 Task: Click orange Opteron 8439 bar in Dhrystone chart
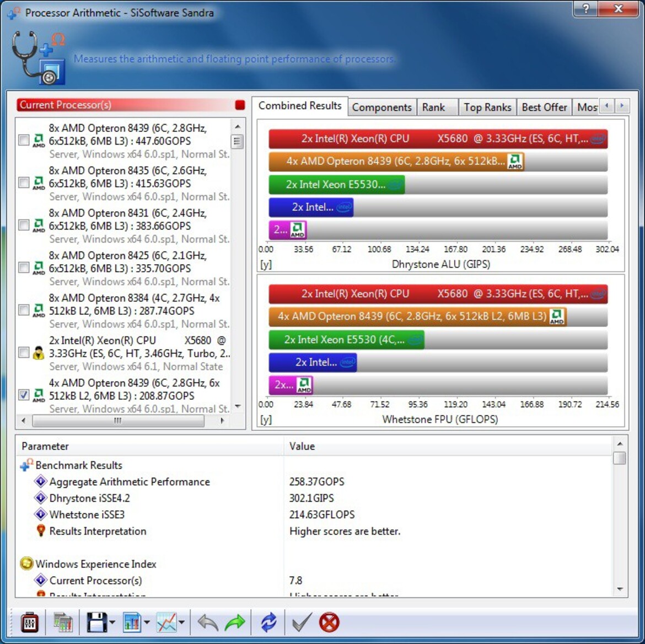396,162
